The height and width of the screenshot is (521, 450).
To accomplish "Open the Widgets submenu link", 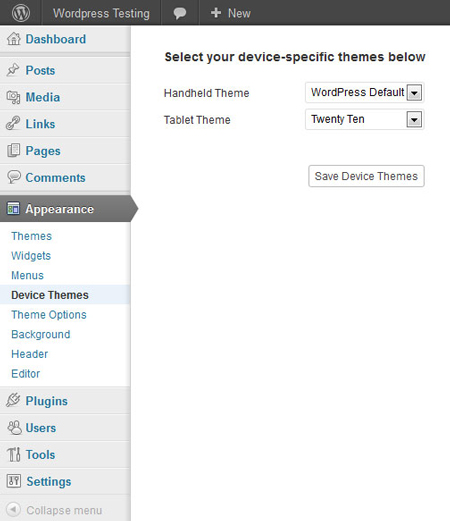I will click(31, 256).
